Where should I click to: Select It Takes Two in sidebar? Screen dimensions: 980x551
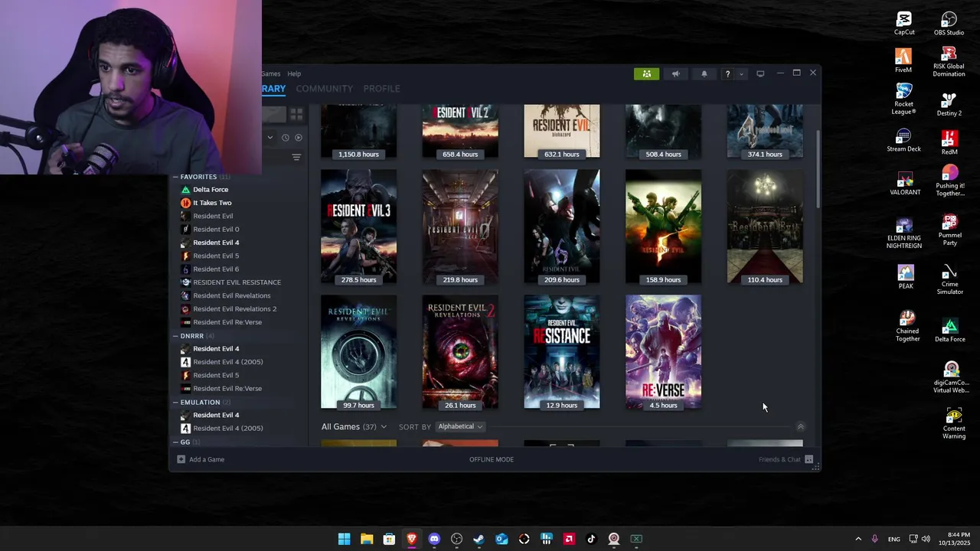[212, 203]
